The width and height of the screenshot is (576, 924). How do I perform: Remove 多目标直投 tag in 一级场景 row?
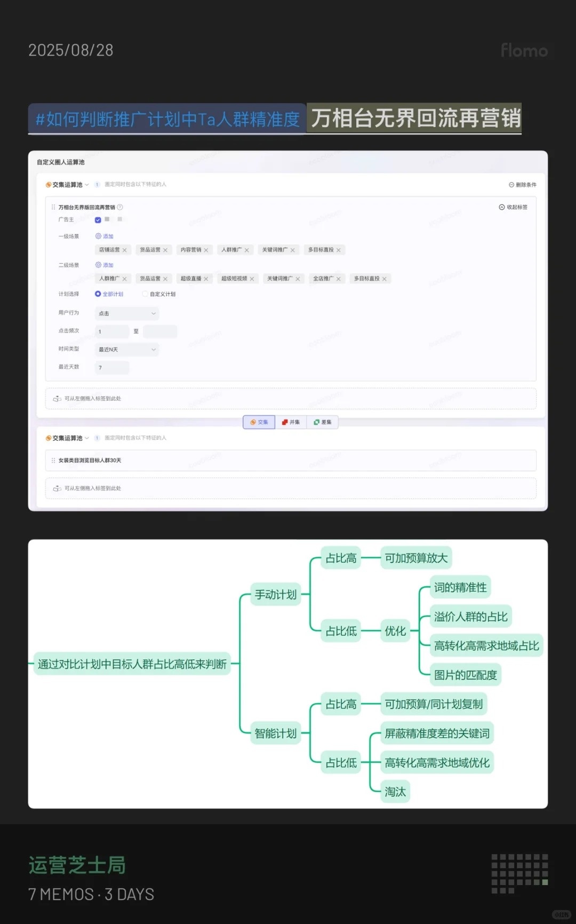coord(339,250)
